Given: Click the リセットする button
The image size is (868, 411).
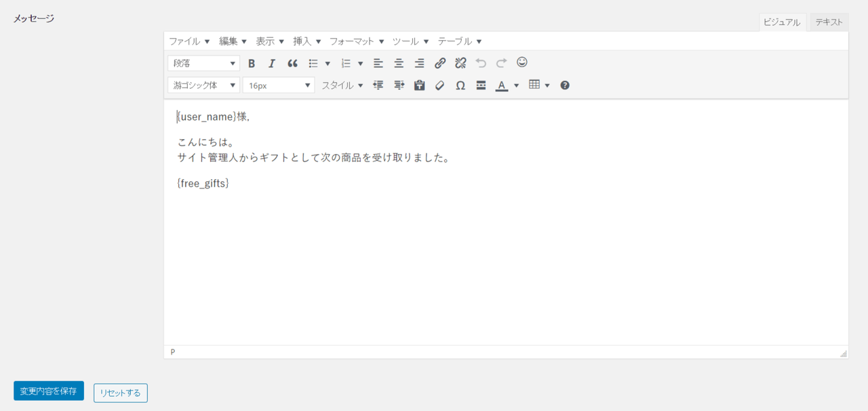Looking at the screenshot, I should (x=121, y=393).
